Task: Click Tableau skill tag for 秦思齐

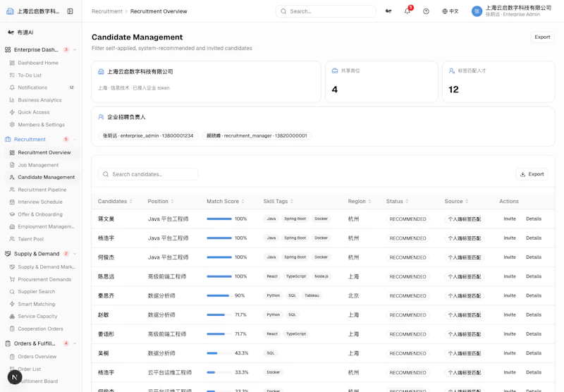Action: click(312, 295)
